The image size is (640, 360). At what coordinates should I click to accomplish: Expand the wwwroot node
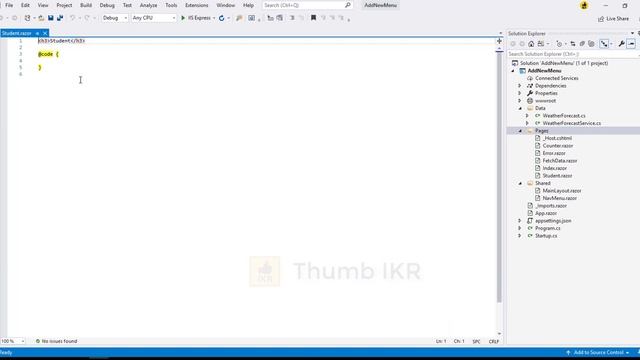click(x=520, y=100)
